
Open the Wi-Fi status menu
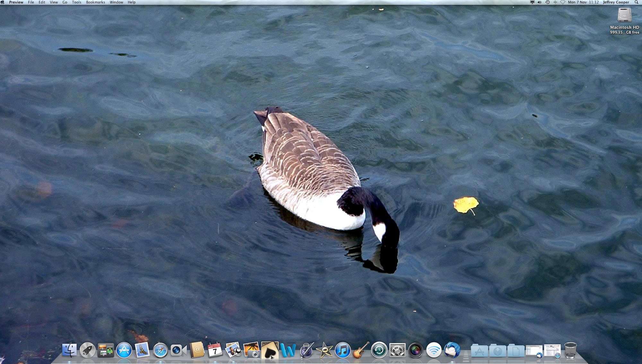563,2
